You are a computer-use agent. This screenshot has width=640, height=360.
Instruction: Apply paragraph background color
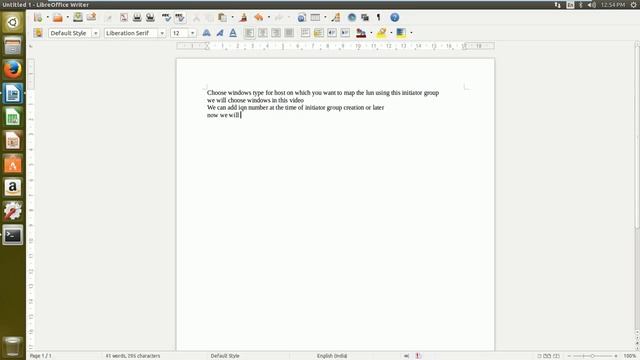[401, 33]
